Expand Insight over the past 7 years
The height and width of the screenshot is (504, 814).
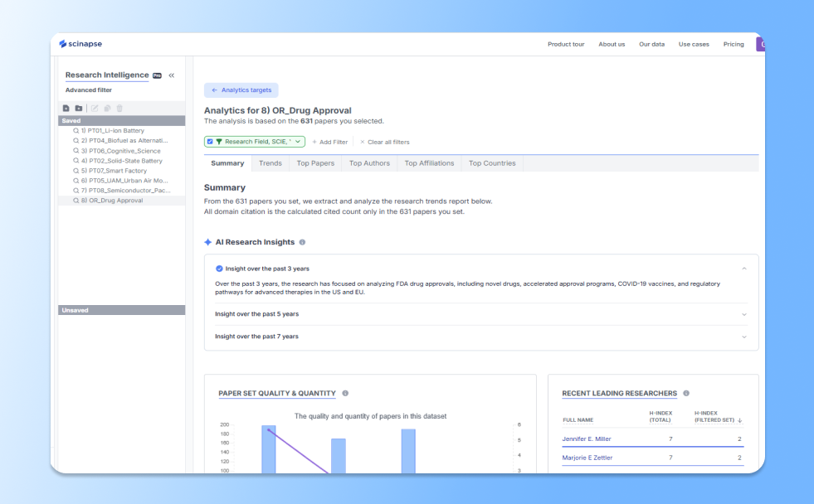pos(744,337)
